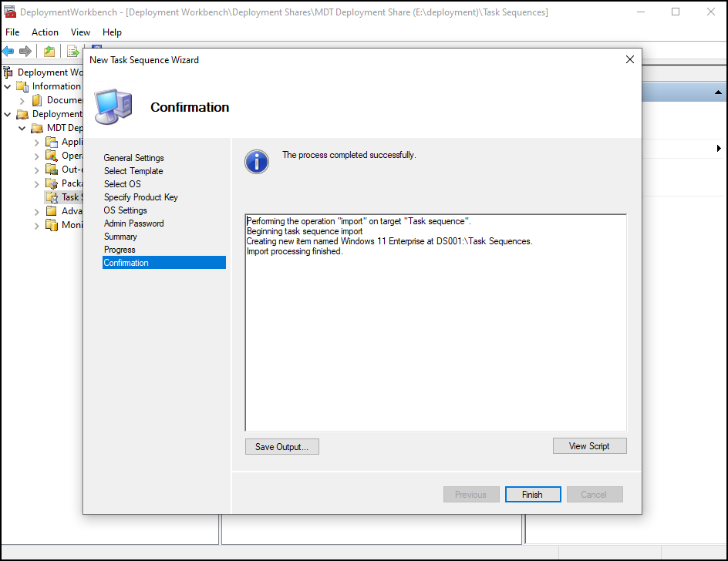Collapse the Information Center tree node
The width and height of the screenshot is (728, 561).
[8, 86]
